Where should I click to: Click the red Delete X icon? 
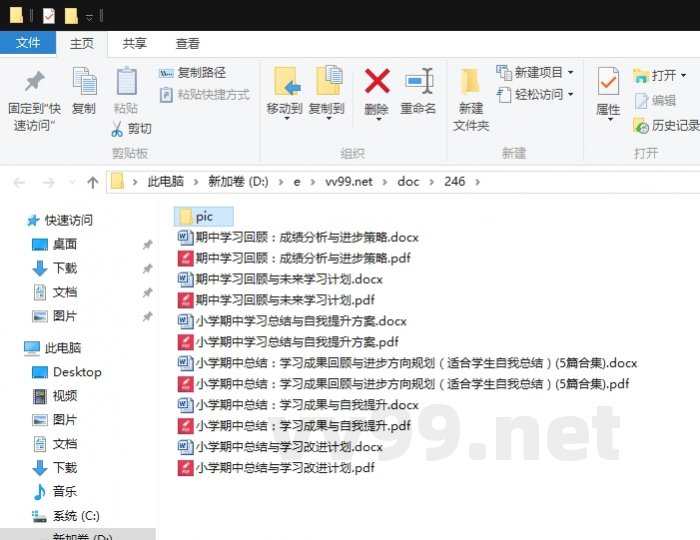point(377,81)
